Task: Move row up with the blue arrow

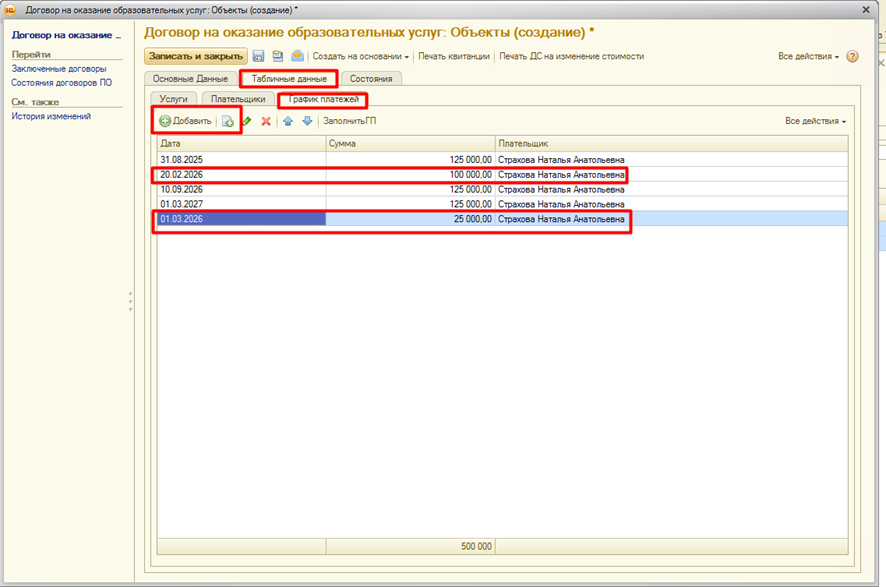Action: [288, 121]
